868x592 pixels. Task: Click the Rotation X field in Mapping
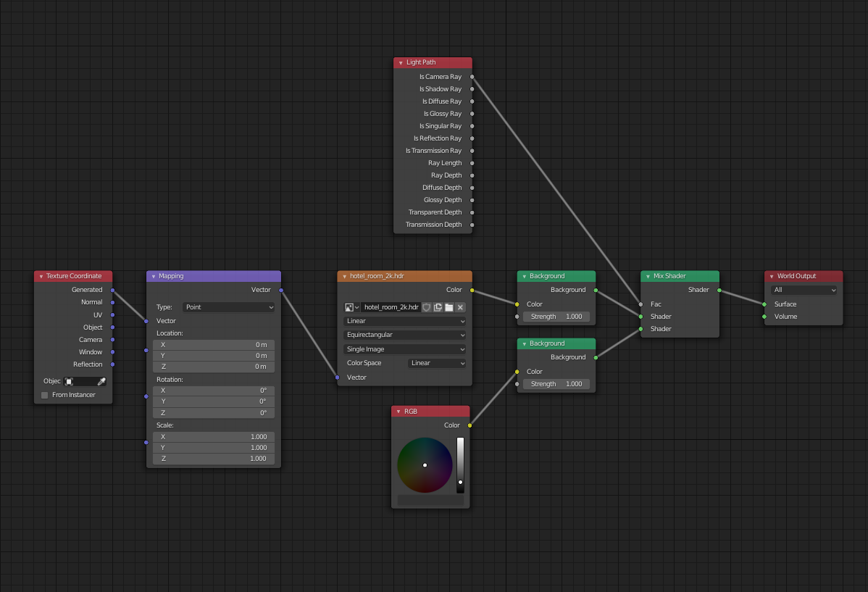(x=214, y=391)
